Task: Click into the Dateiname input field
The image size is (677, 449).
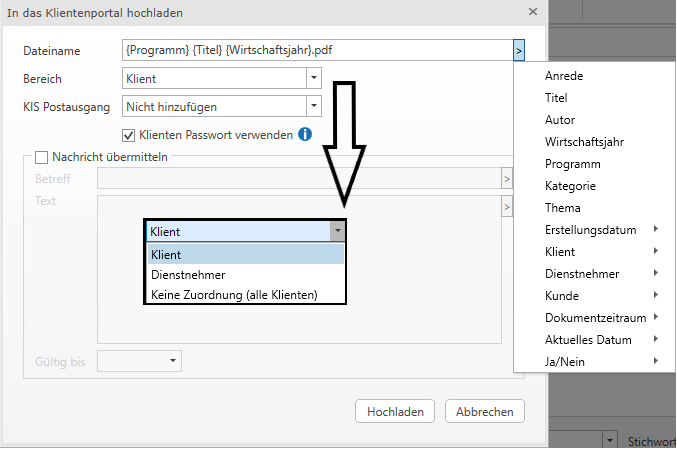Action: tap(315, 50)
